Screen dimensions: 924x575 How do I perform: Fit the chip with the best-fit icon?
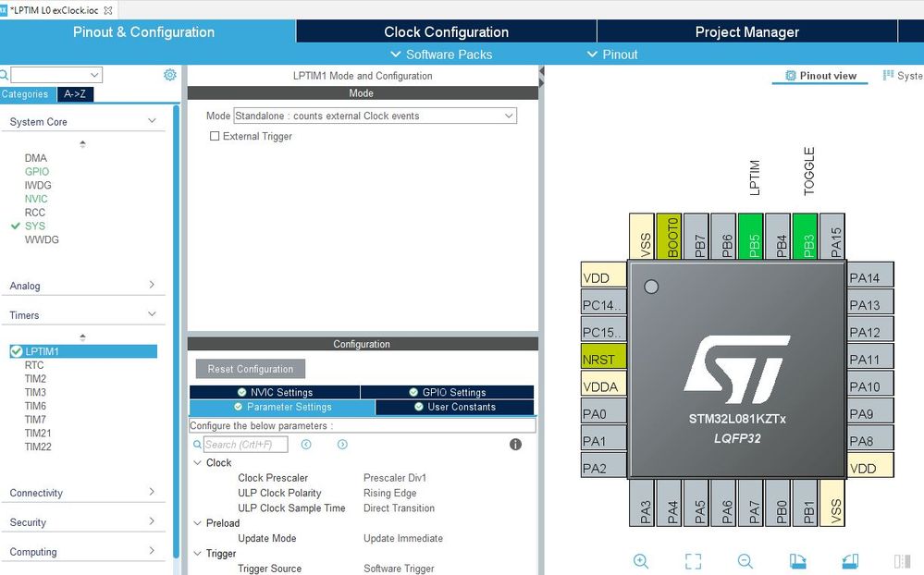pos(693,561)
